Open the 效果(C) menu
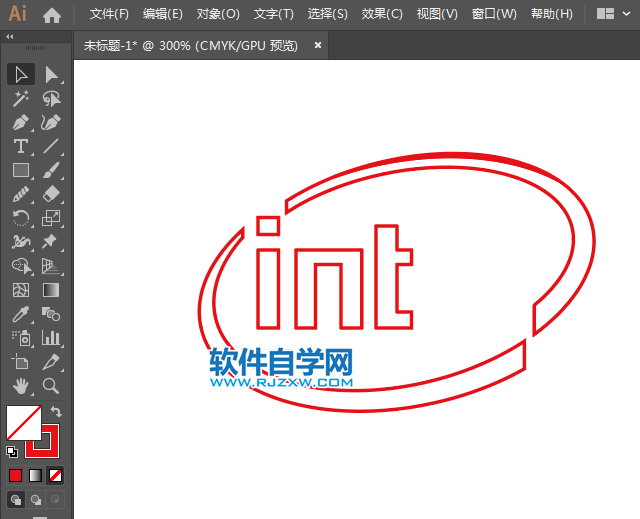The height and width of the screenshot is (519, 640). click(382, 14)
